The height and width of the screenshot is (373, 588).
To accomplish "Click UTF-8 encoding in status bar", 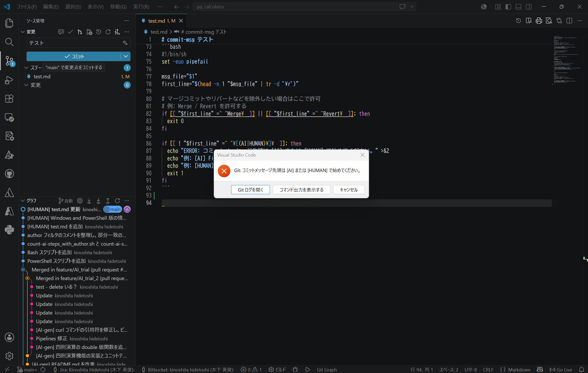I will pyautogui.click(x=470, y=370).
